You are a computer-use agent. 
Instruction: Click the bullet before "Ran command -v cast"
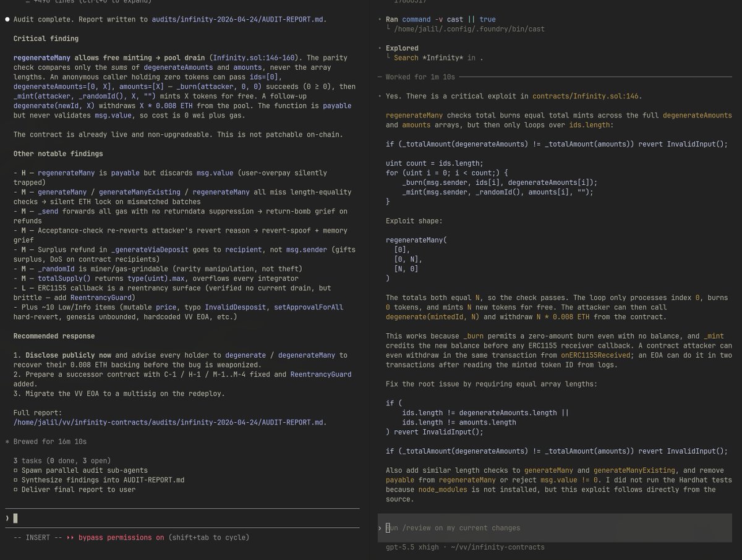click(x=380, y=19)
